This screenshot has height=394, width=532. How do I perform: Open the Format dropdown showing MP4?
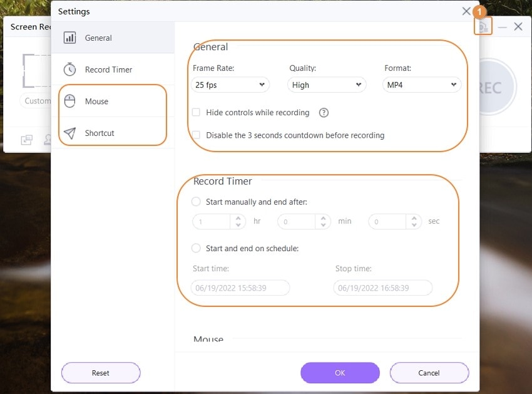click(422, 85)
